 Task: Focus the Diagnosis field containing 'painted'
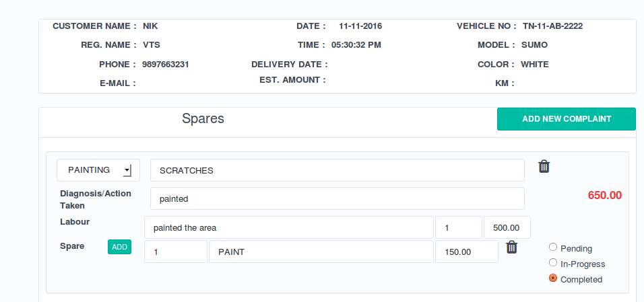coord(337,199)
